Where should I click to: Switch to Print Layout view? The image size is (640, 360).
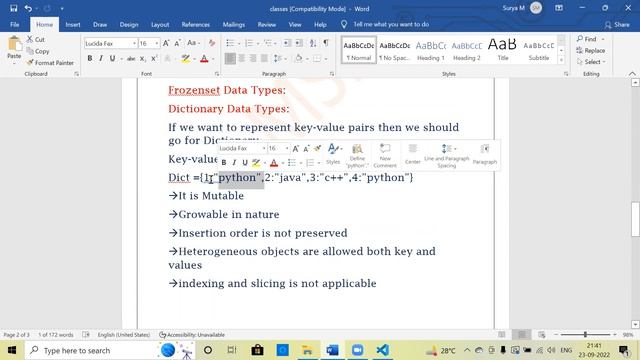pyautogui.click(x=522, y=335)
